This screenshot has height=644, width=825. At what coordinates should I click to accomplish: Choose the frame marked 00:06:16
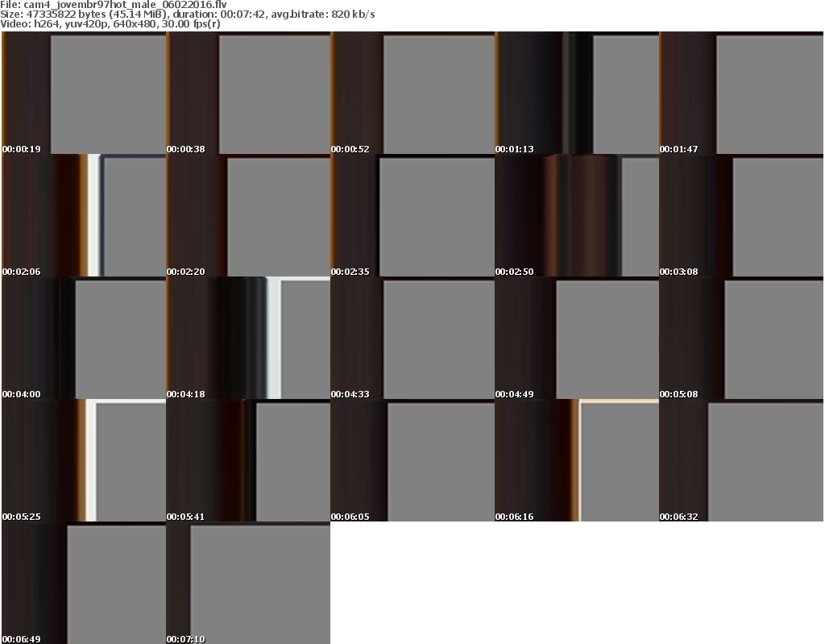577,460
